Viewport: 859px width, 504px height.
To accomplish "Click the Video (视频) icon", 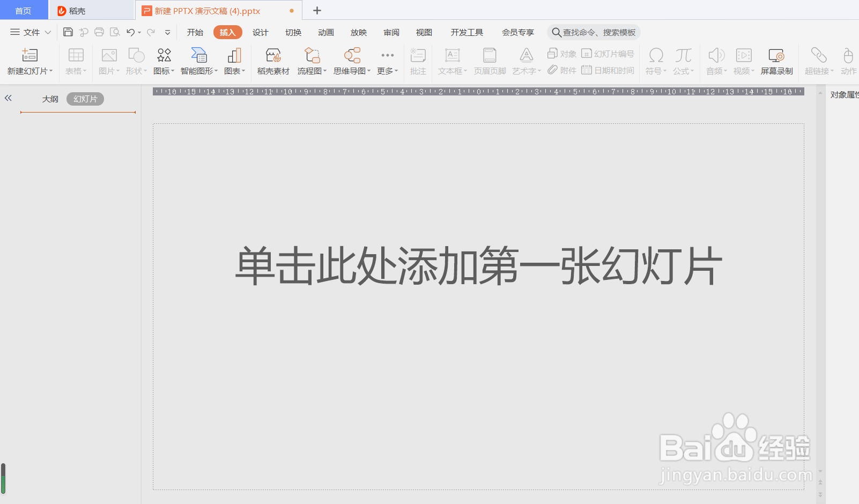I will tap(744, 55).
